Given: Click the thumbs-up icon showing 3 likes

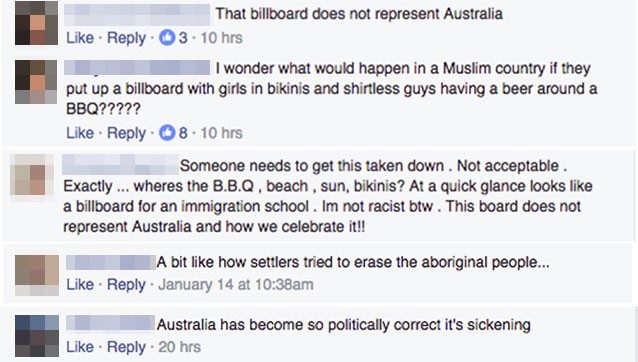Looking at the screenshot, I should point(167,38).
